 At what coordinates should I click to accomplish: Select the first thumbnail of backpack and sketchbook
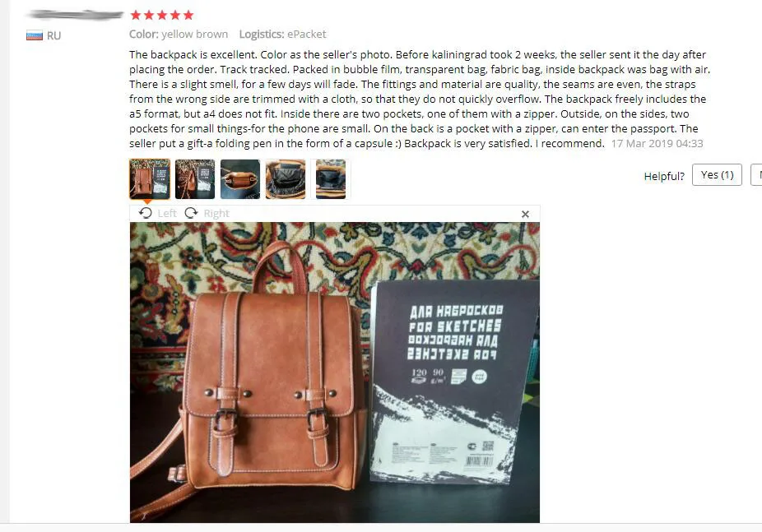click(150, 179)
